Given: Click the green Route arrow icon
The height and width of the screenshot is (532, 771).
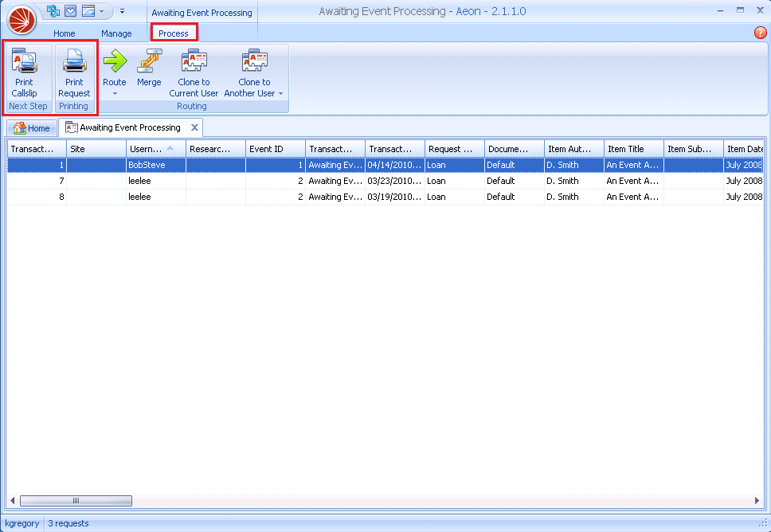Looking at the screenshot, I should [114, 62].
